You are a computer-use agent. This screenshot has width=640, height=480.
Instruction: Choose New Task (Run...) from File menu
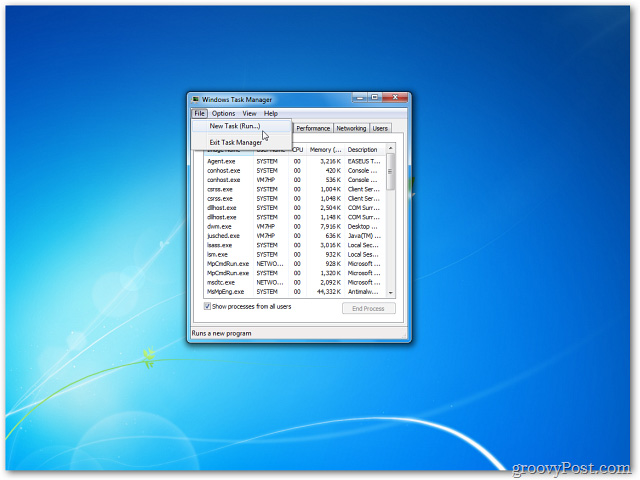[242, 126]
